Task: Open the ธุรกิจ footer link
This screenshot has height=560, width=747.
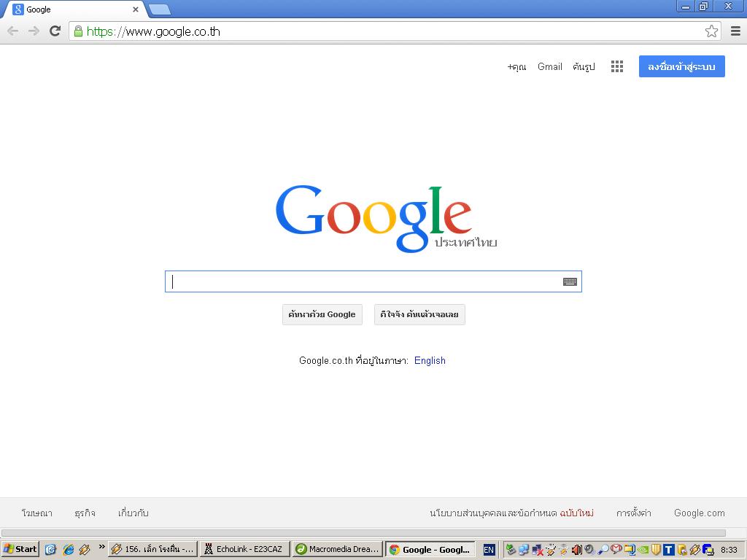Action: click(85, 513)
